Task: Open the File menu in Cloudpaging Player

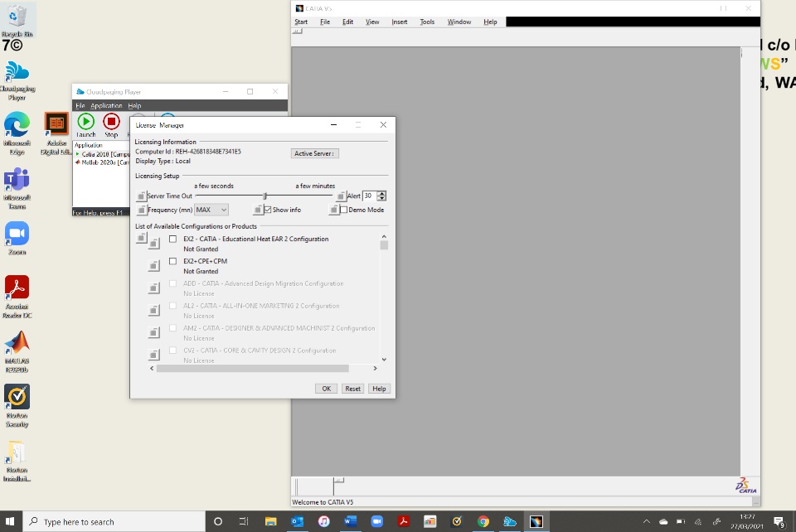Action: pyautogui.click(x=80, y=105)
